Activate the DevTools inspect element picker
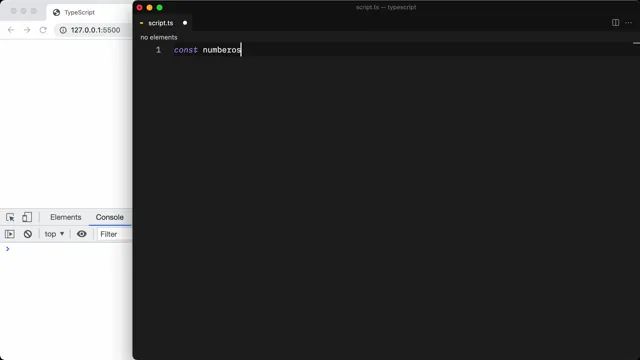640x360 pixels. (x=10, y=217)
